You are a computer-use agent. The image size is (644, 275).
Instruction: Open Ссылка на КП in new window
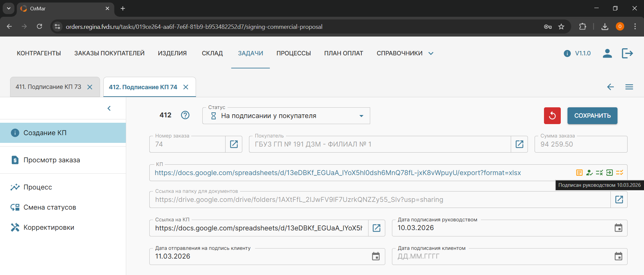(x=377, y=228)
